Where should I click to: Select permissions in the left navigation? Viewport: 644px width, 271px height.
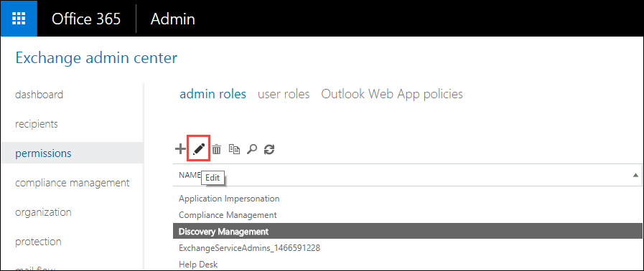point(72,153)
